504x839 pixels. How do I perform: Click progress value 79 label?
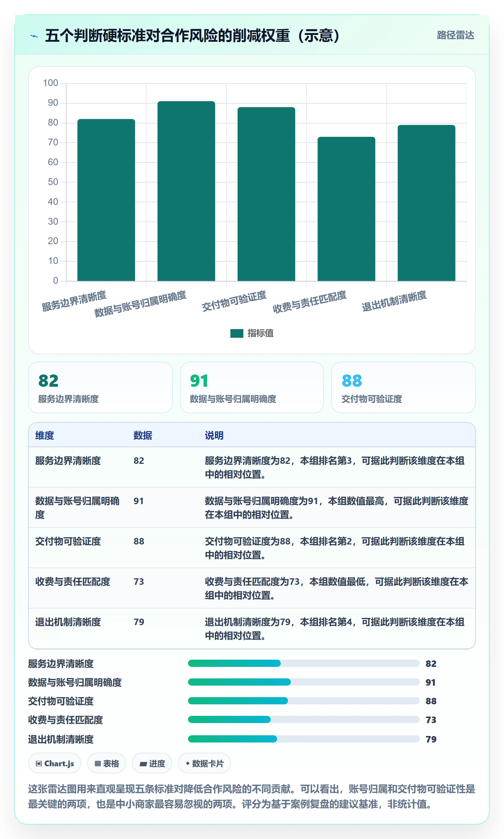431,739
